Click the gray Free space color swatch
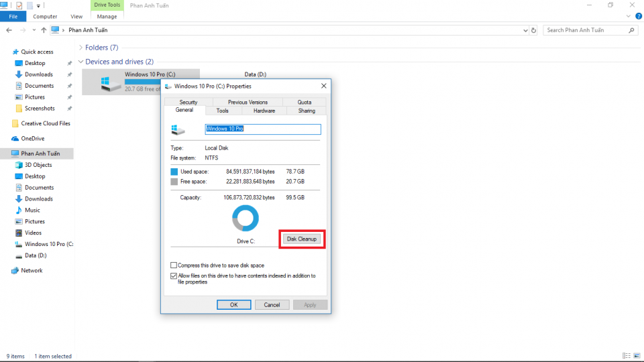Image resolution: width=644 pixels, height=362 pixels. tap(174, 182)
